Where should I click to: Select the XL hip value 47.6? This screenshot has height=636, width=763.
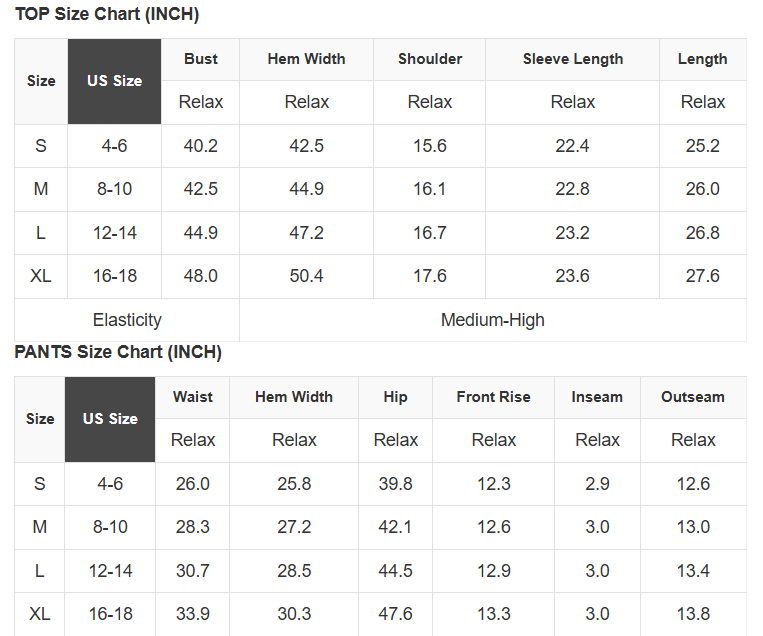coord(396,614)
